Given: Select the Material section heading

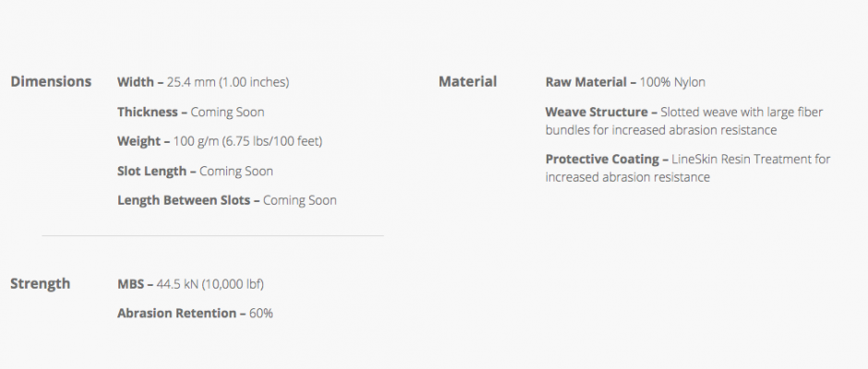Looking at the screenshot, I should (467, 81).
